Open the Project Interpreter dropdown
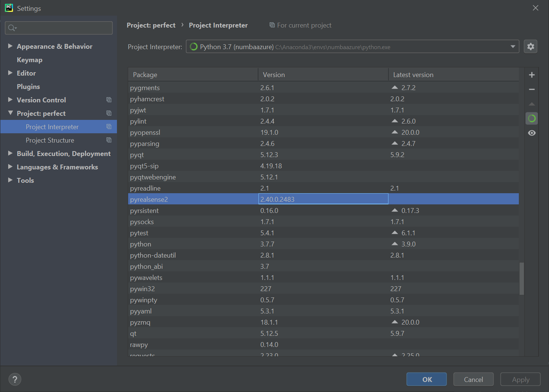The height and width of the screenshot is (392, 549). (513, 47)
